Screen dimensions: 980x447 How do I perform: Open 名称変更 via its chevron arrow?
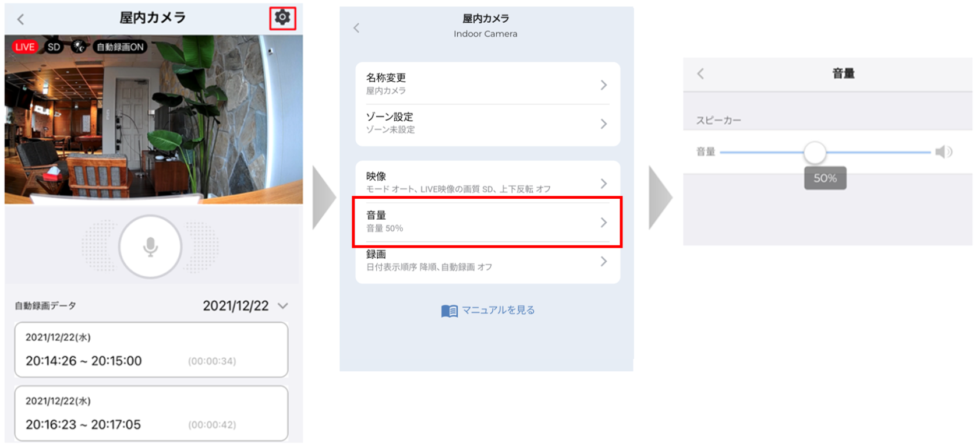click(x=604, y=85)
